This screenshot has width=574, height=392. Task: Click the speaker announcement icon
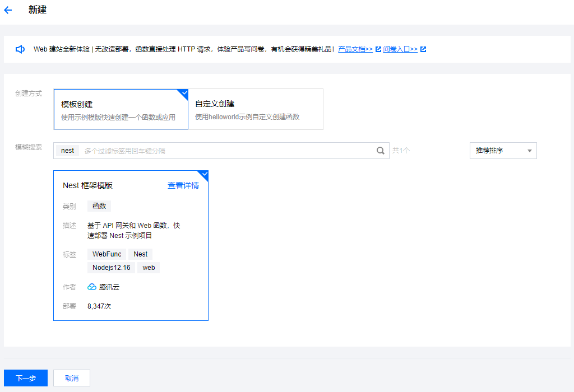(x=20, y=49)
